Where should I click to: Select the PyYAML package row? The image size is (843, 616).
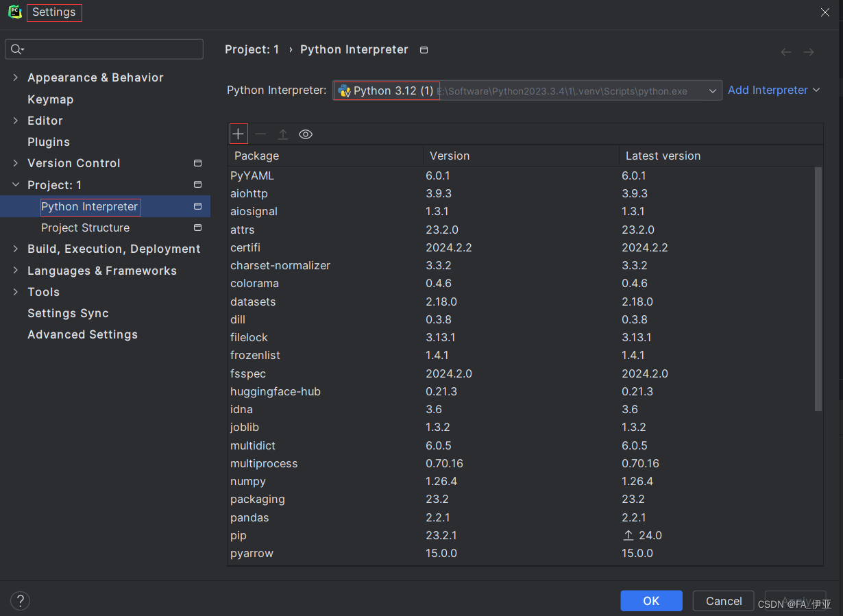click(521, 175)
